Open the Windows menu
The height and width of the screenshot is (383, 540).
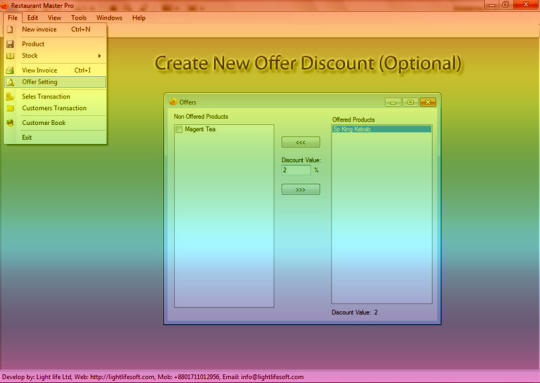point(109,18)
